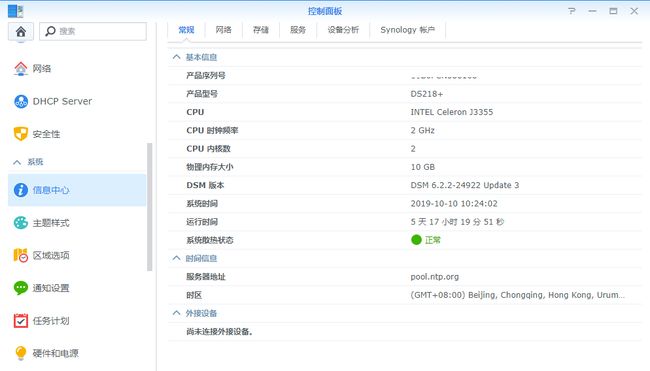Click the 产品型号 label
This screenshot has width=650, height=371.
tap(202, 94)
